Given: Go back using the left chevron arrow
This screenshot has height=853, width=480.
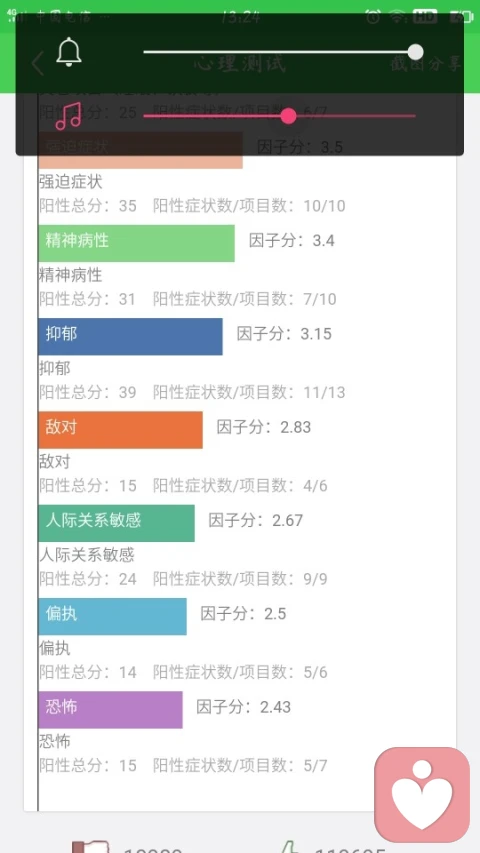Looking at the screenshot, I should [x=37, y=64].
